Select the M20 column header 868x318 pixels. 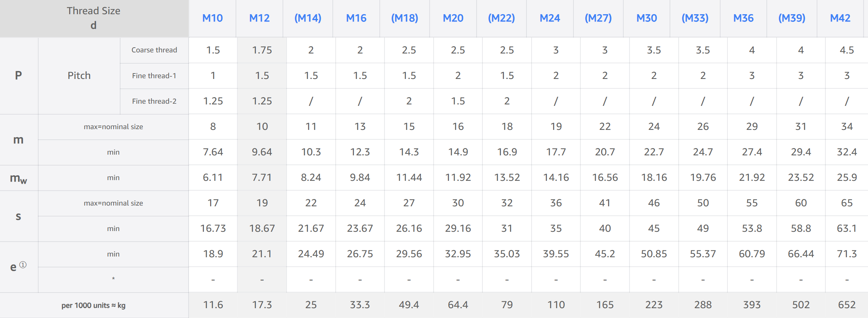click(x=453, y=18)
